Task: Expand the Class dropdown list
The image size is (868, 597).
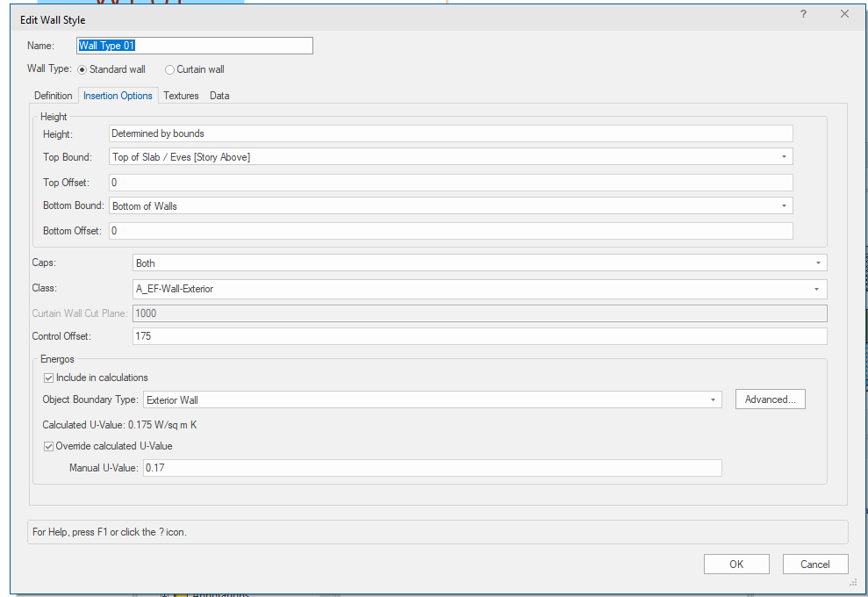Action: [817, 289]
